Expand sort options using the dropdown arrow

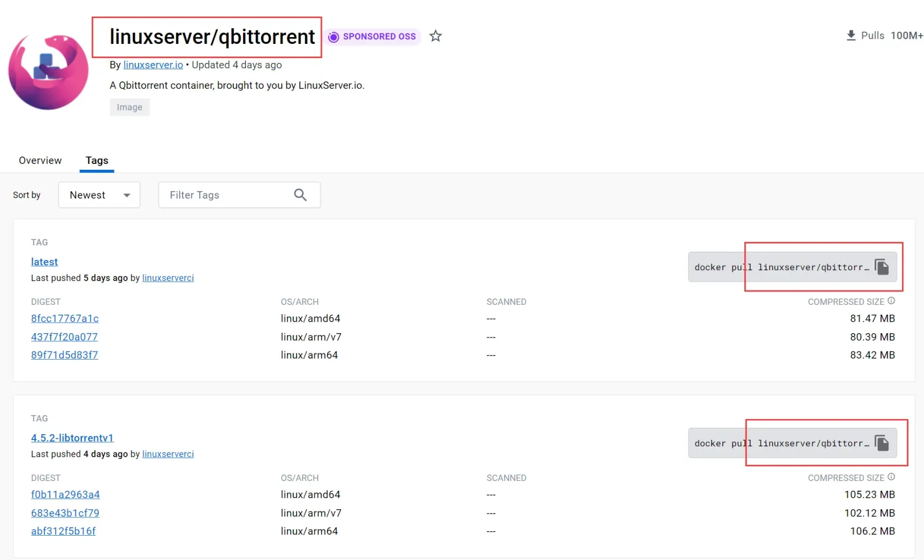(127, 195)
